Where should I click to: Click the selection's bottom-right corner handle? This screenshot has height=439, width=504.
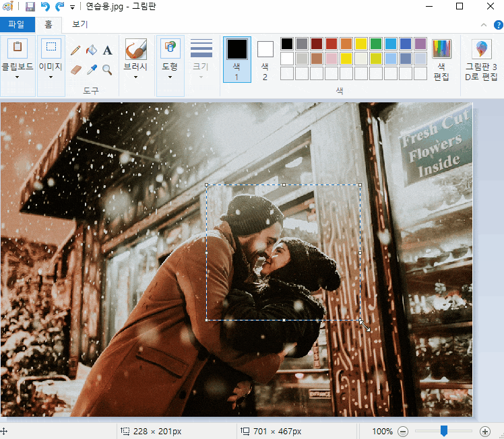point(360,320)
